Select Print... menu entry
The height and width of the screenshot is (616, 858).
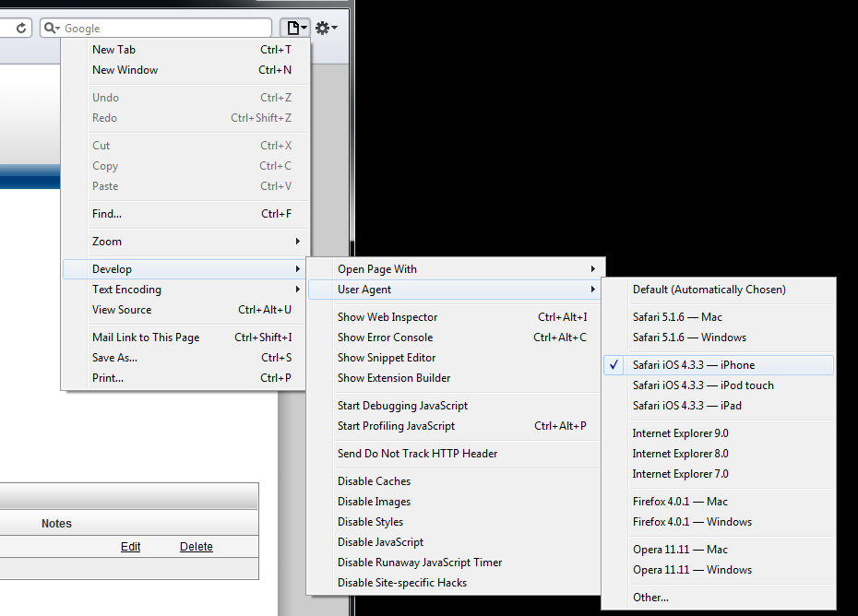(x=185, y=378)
